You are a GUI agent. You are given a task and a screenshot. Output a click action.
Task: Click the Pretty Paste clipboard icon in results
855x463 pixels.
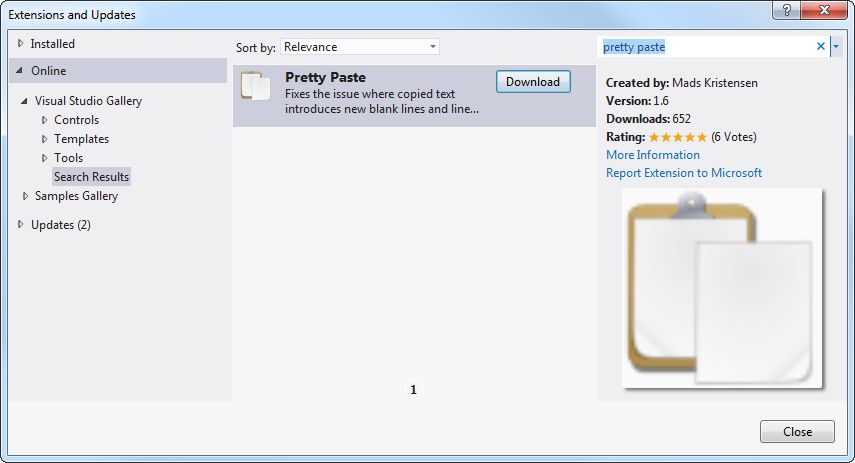coord(256,87)
